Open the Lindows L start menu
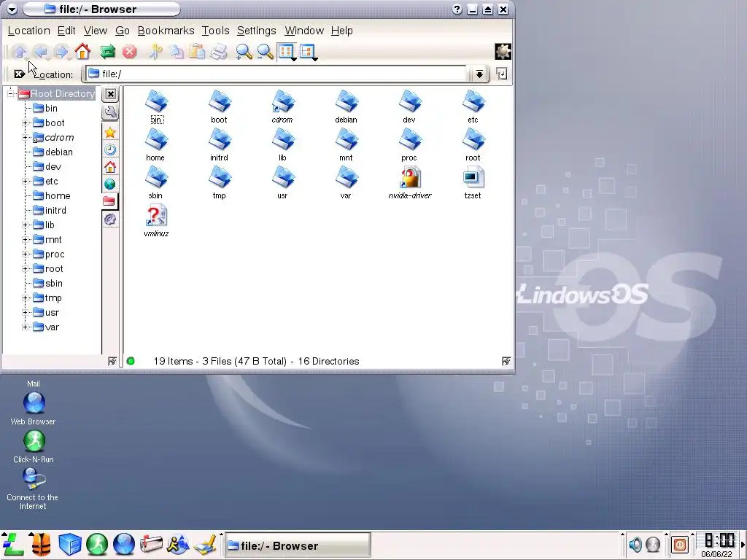Viewport: 747px width, 560px height. tap(13, 544)
